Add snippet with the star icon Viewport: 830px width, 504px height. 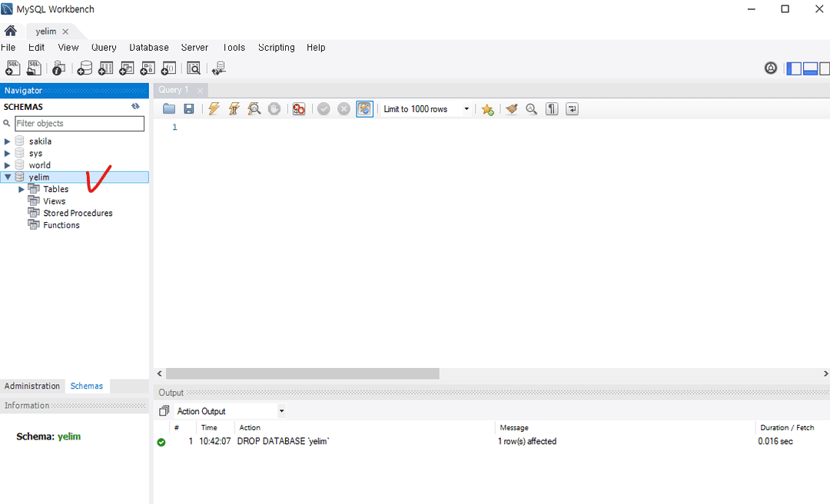coord(487,110)
